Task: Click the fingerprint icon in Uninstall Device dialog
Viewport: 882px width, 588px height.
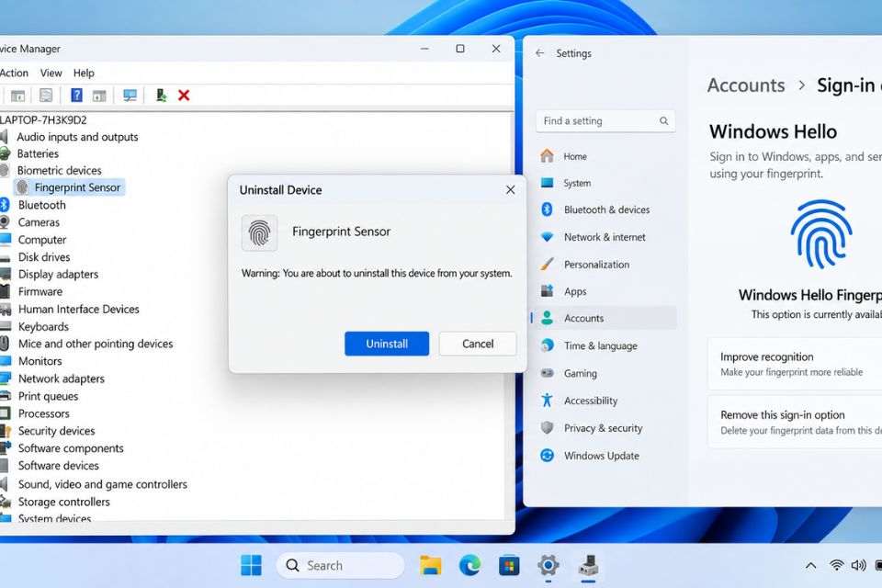Action: (x=259, y=232)
